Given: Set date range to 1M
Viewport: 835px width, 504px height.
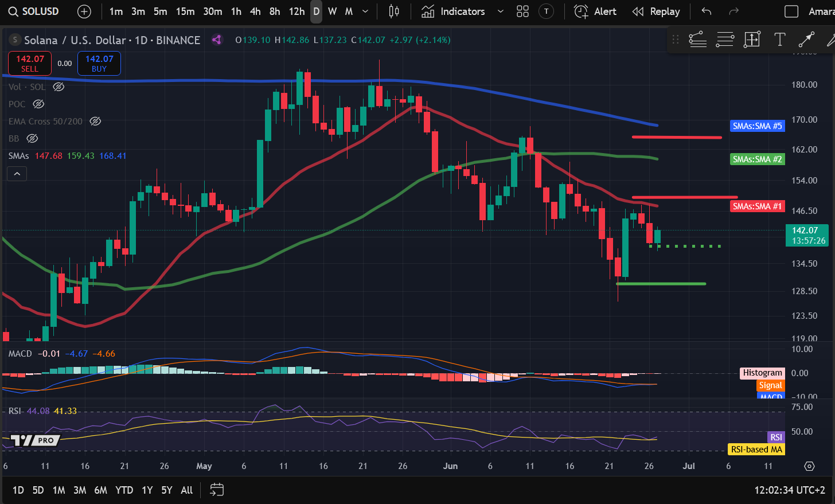Looking at the screenshot, I should 58,490.
